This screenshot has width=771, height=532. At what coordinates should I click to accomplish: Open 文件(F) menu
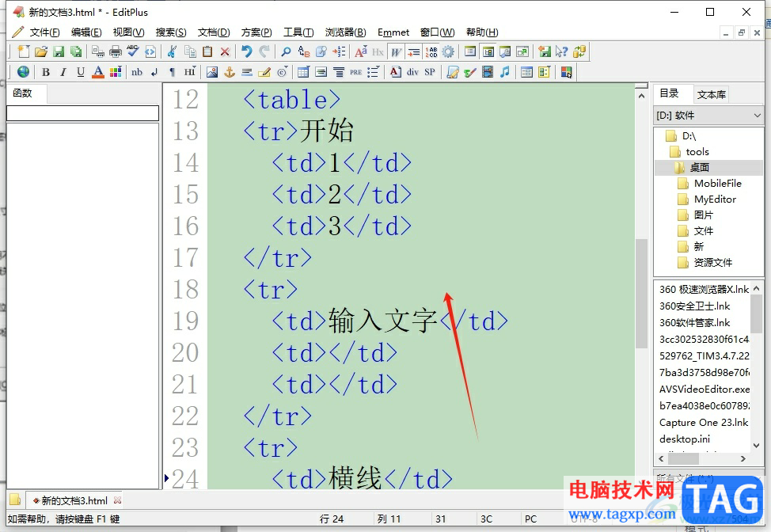(44, 32)
